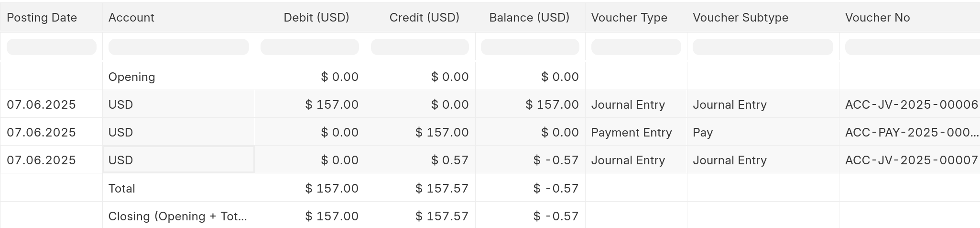Click the Balance (USD) column header

529,18
